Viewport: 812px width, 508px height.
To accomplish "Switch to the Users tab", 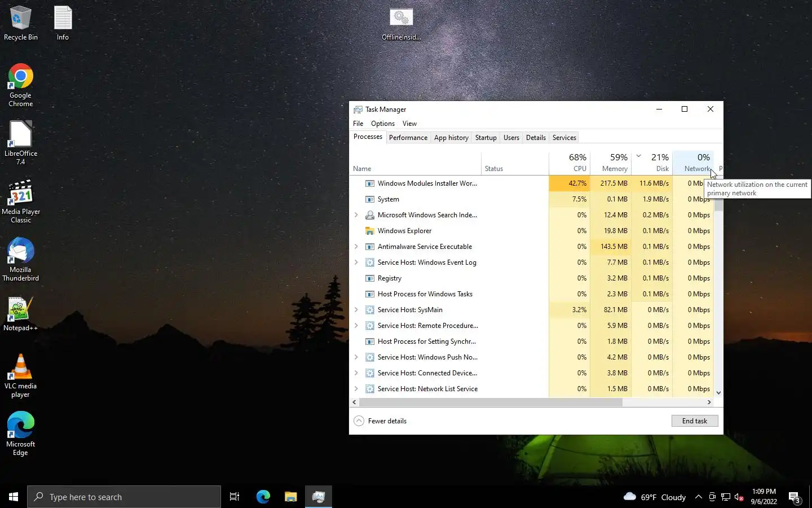I will point(511,138).
